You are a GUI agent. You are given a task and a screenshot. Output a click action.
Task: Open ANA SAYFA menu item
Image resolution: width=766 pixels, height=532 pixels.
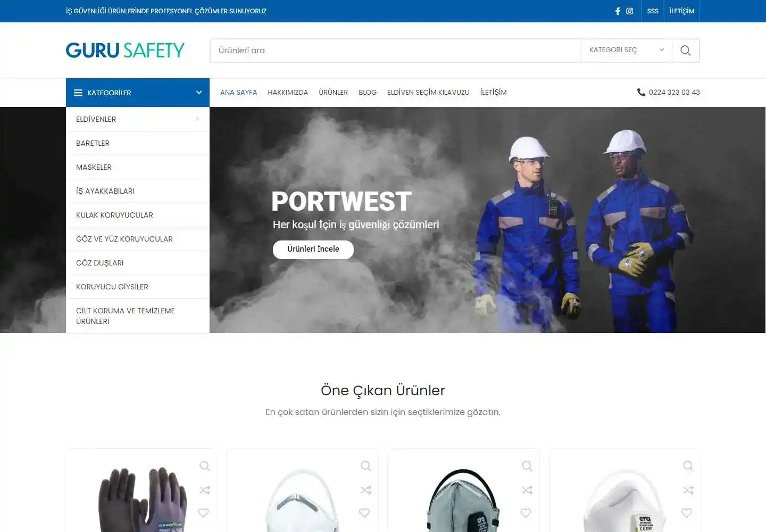239,93
